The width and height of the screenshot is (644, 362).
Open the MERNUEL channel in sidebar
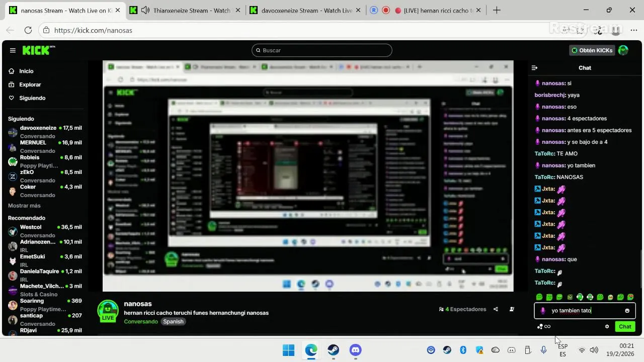[x=44, y=146]
